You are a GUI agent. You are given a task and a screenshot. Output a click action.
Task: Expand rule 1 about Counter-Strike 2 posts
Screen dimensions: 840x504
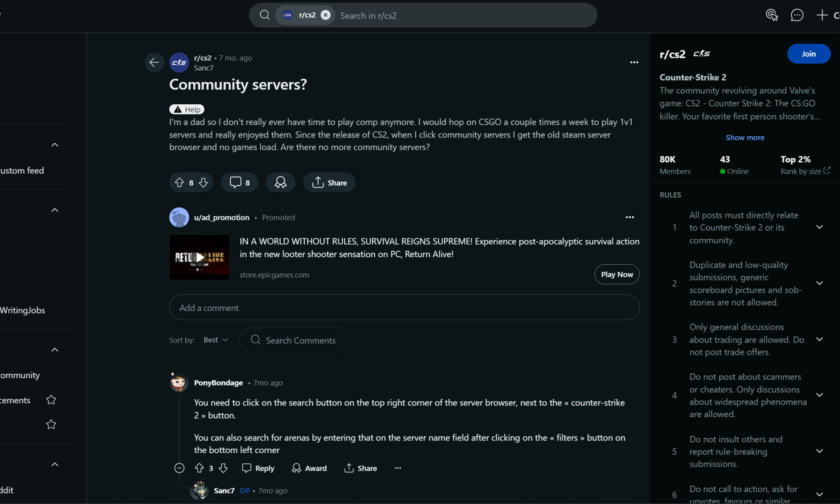[x=819, y=227]
